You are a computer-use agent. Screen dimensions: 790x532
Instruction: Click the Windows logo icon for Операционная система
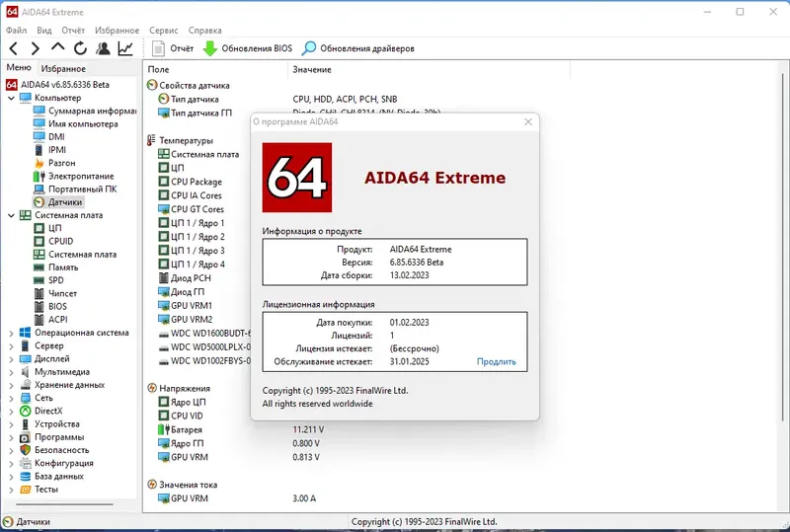click(26, 333)
